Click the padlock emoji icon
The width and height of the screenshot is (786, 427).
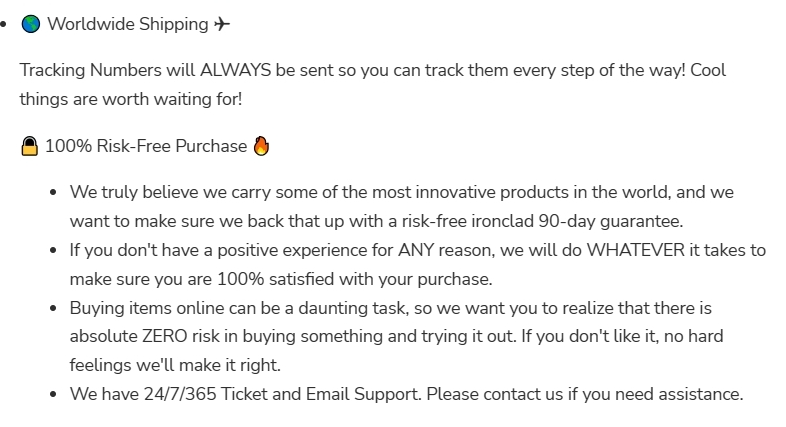pos(30,147)
